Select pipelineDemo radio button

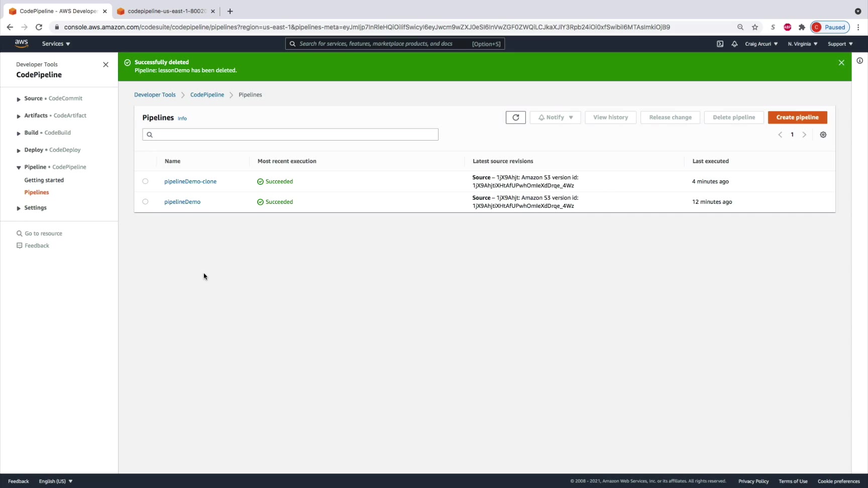[x=145, y=202]
